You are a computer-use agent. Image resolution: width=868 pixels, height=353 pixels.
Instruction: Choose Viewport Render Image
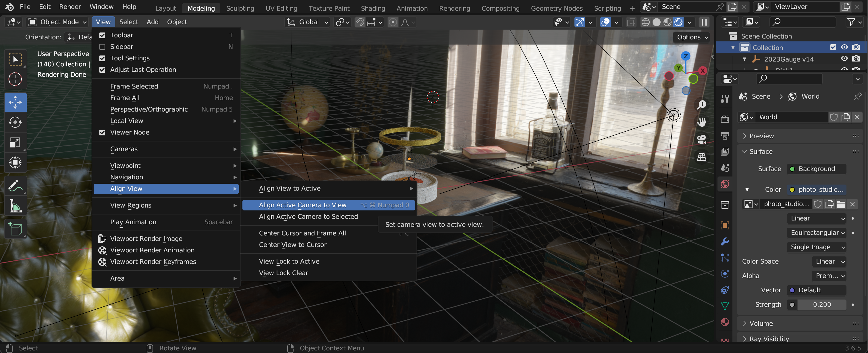click(x=166, y=239)
